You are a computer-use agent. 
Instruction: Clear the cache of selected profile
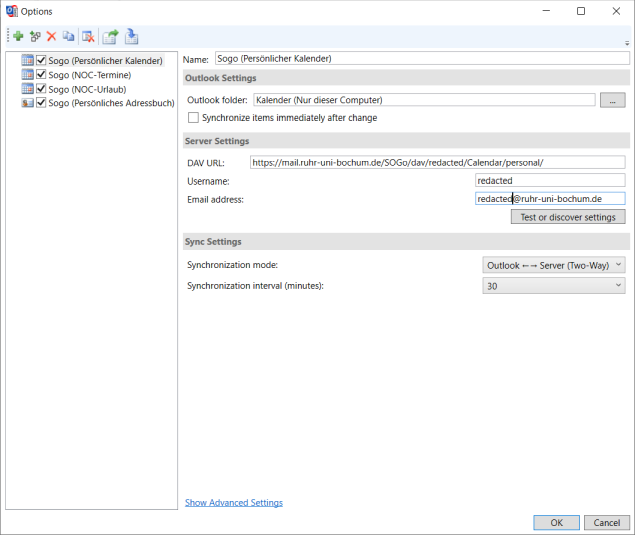pos(88,36)
